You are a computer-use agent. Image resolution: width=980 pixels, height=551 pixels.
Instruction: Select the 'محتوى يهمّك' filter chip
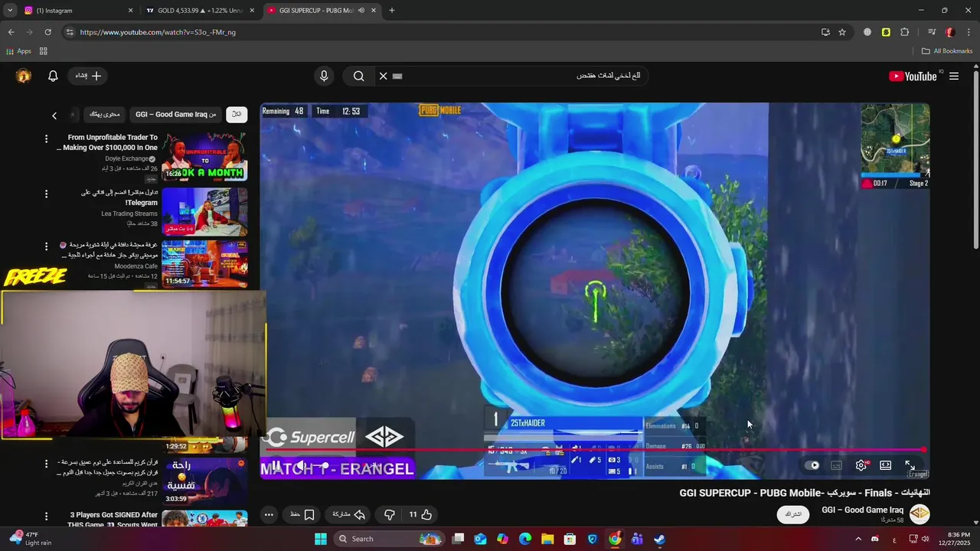click(104, 114)
